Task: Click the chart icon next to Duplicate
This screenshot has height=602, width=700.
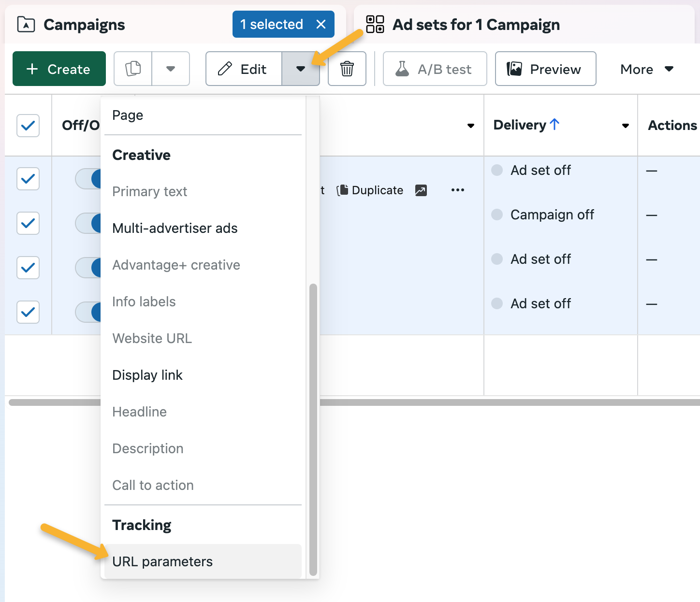Action: pos(421,190)
